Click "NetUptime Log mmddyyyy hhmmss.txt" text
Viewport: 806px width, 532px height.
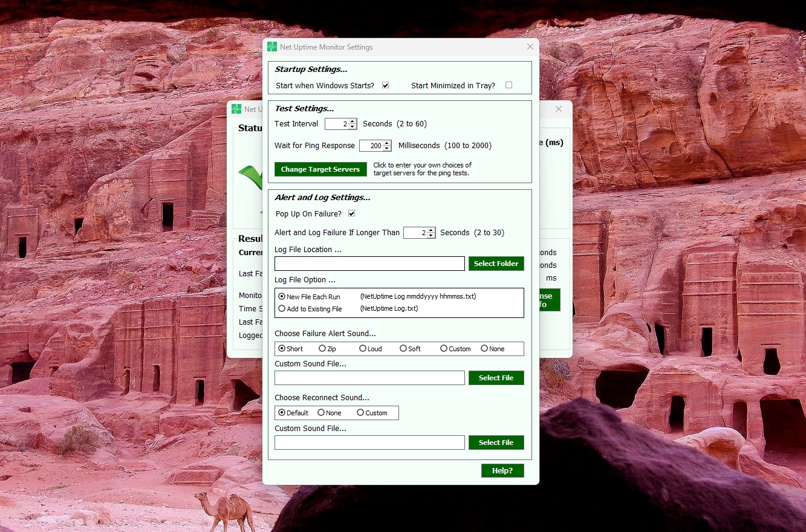[418, 297]
